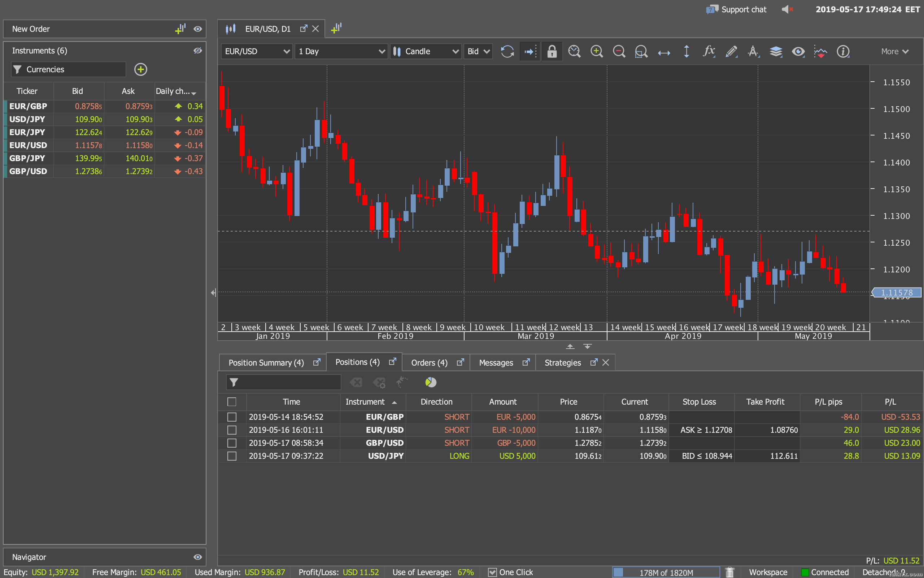Open the chart info icon

[x=843, y=51]
